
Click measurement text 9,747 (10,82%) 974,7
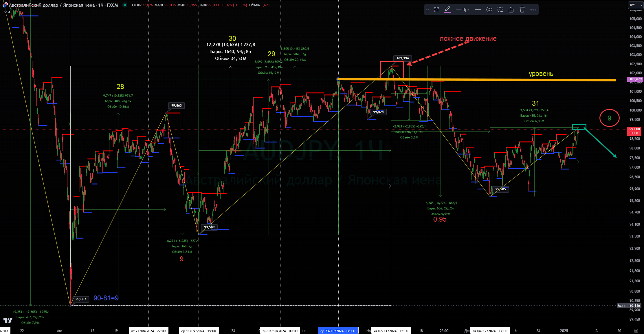pos(118,96)
